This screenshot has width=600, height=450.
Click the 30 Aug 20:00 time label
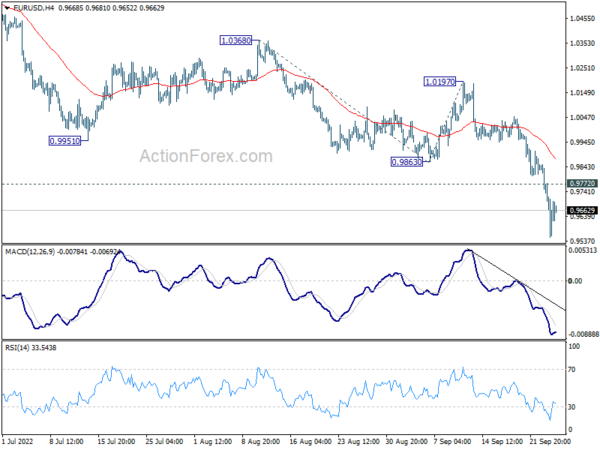[x=407, y=441]
